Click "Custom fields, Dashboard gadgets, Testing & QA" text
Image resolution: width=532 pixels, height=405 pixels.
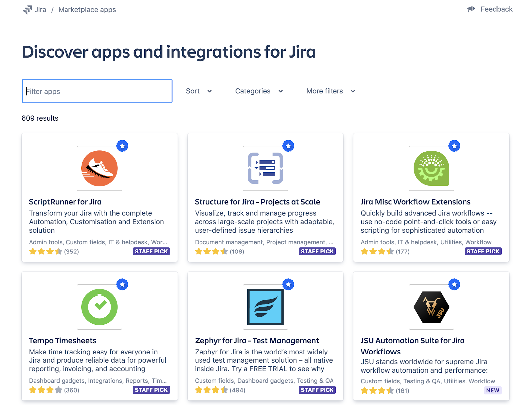coord(264,381)
